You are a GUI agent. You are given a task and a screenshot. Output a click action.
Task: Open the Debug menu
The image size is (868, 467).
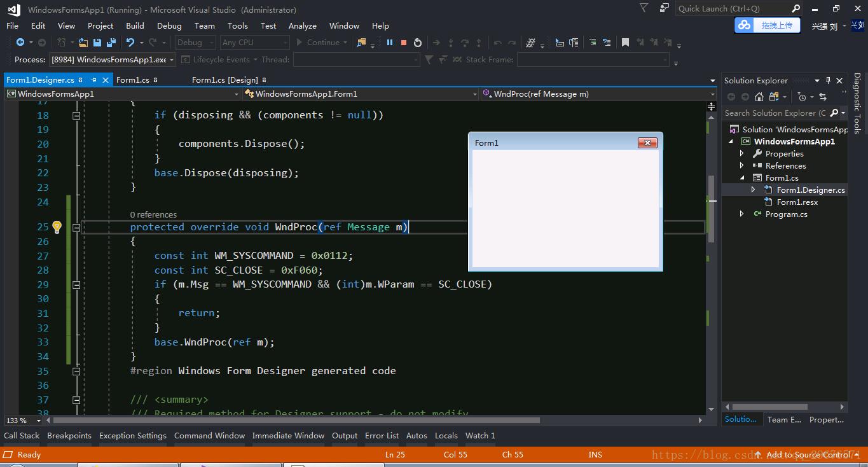pyautogui.click(x=169, y=25)
